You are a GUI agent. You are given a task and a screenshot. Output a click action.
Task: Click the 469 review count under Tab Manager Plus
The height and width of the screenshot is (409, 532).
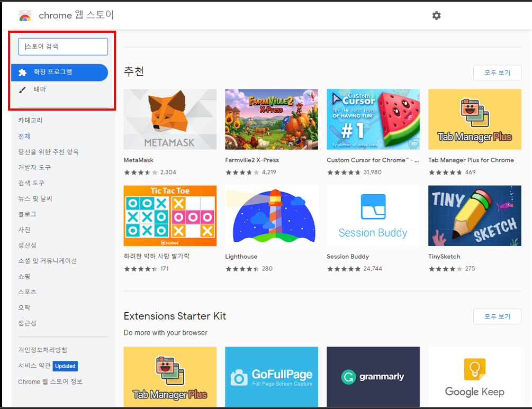pos(470,172)
